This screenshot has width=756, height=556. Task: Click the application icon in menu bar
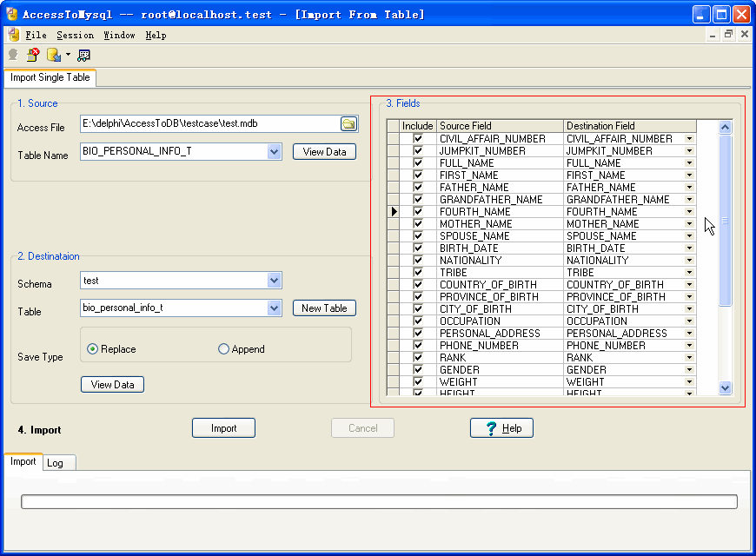coord(14,35)
